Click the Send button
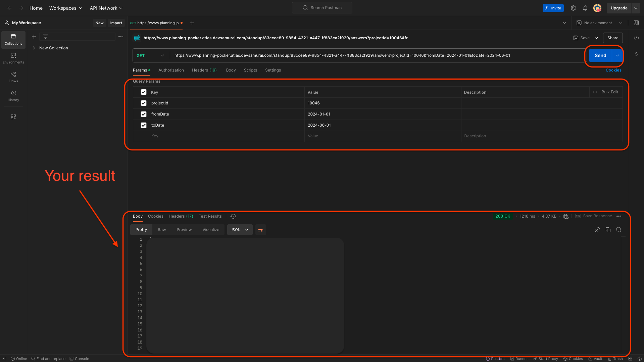This screenshot has width=644, height=362. click(x=600, y=55)
